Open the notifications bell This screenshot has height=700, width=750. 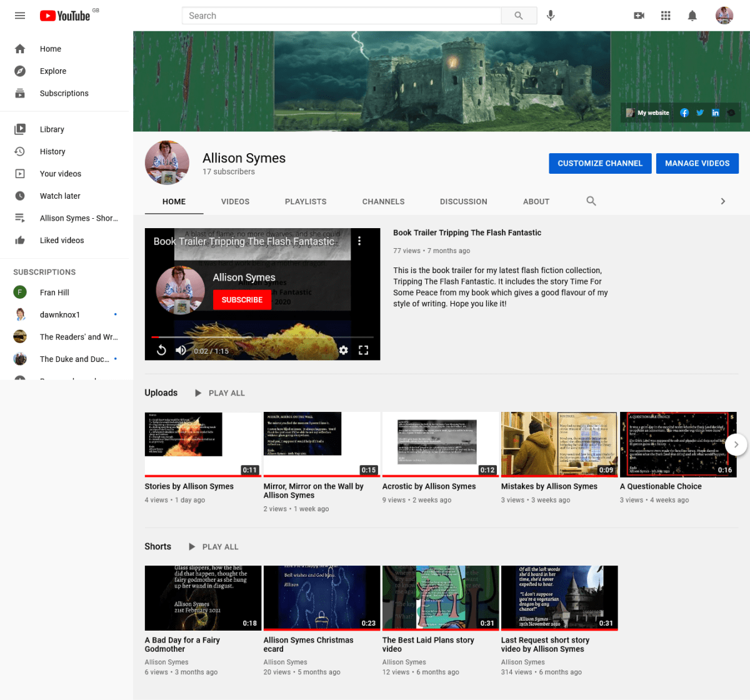tap(692, 16)
